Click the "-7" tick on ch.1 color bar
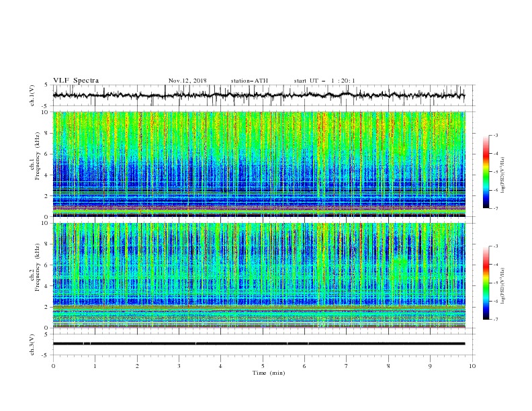532x411 pixels. coord(496,208)
